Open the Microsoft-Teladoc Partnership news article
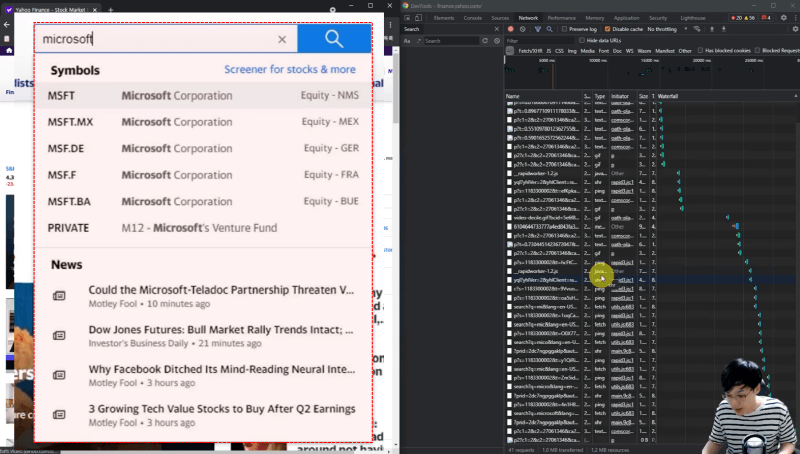 [220, 290]
